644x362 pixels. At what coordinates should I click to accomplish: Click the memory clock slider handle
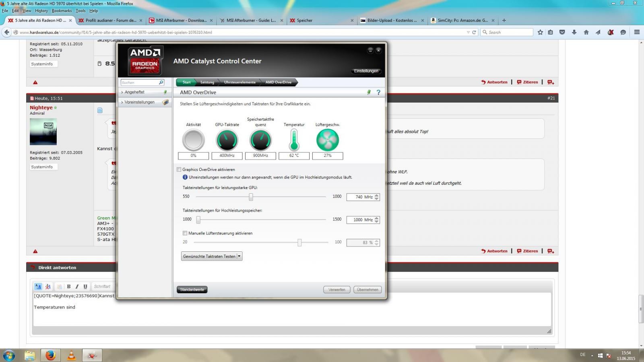[x=198, y=220]
